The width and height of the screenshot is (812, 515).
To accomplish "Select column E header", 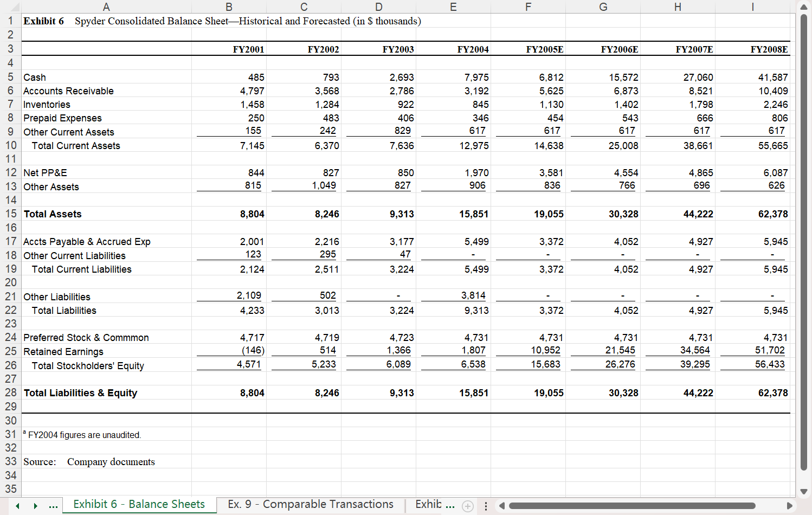I will click(453, 7).
